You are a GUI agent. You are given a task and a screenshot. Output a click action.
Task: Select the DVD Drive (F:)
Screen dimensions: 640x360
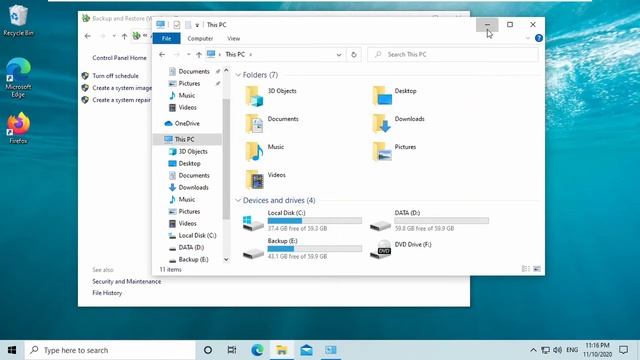(400, 249)
